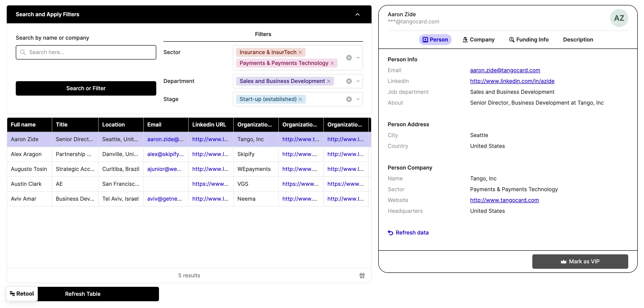
Task: Remove Sales and Business Development tag
Action: pyautogui.click(x=329, y=81)
